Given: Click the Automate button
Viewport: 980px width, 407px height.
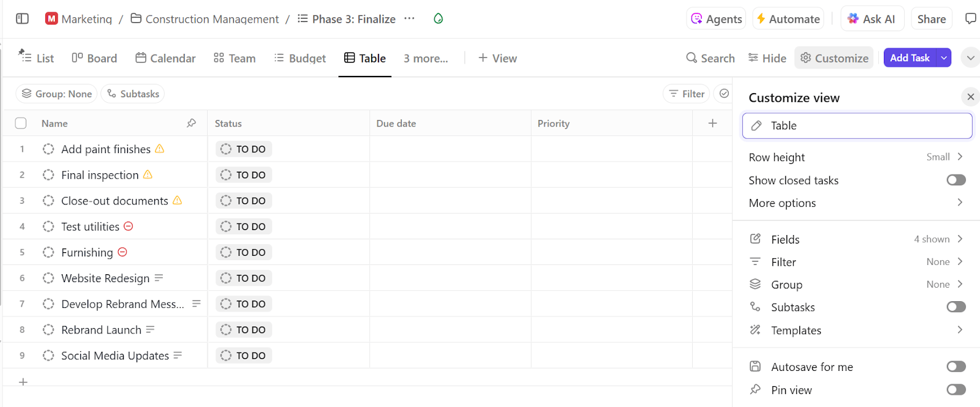Looking at the screenshot, I should pos(788,19).
